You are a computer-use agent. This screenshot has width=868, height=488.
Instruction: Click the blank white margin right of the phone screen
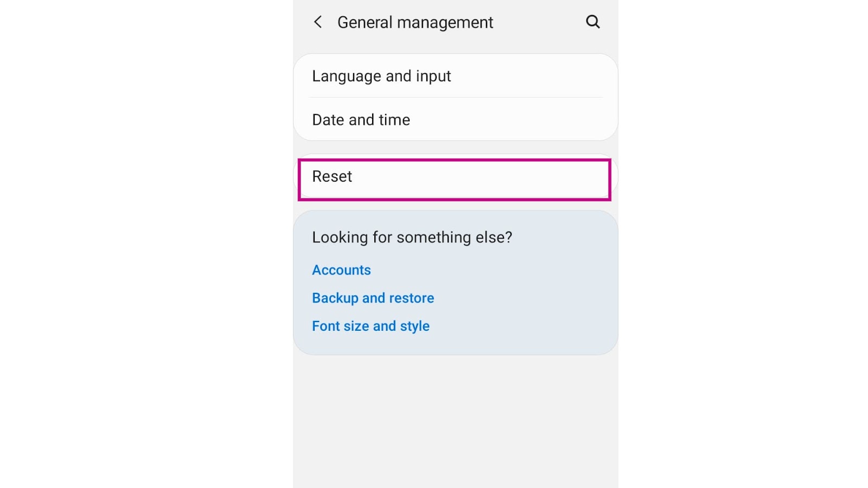pos(743,244)
